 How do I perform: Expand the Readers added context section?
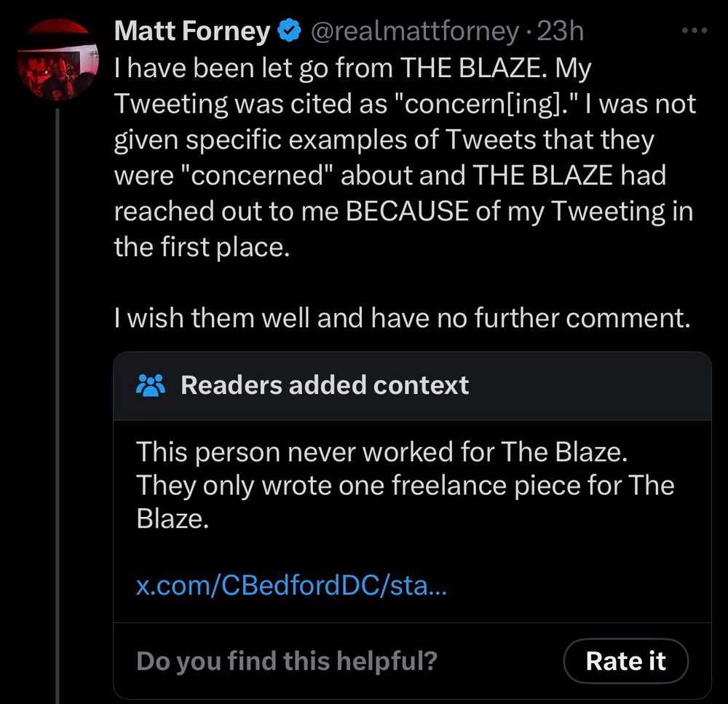[325, 384]
